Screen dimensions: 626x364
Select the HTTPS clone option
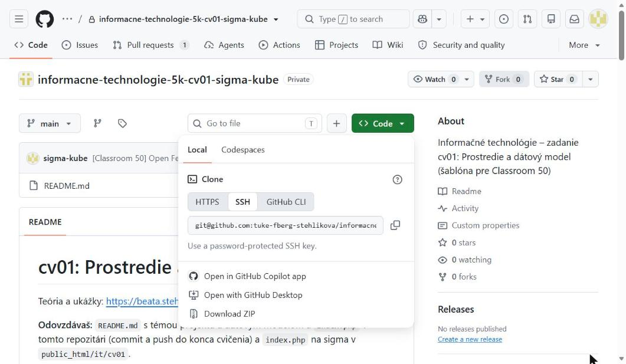pos(207,202)
